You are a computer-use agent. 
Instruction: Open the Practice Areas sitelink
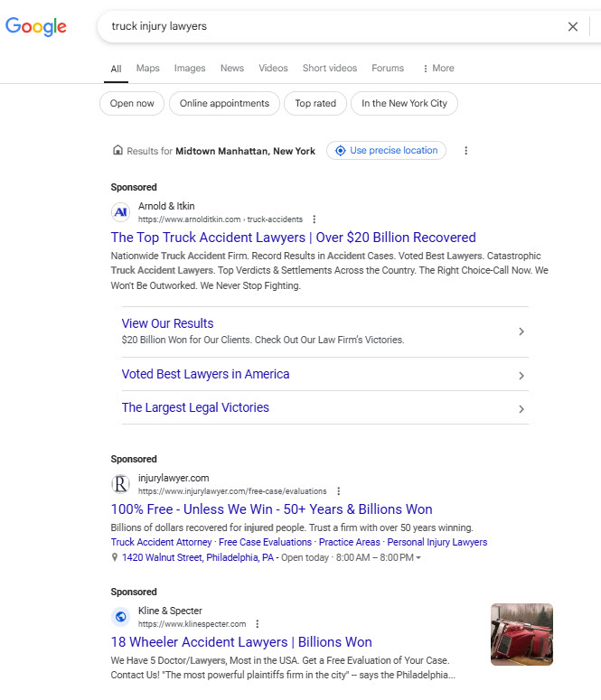tap(350, 542)
